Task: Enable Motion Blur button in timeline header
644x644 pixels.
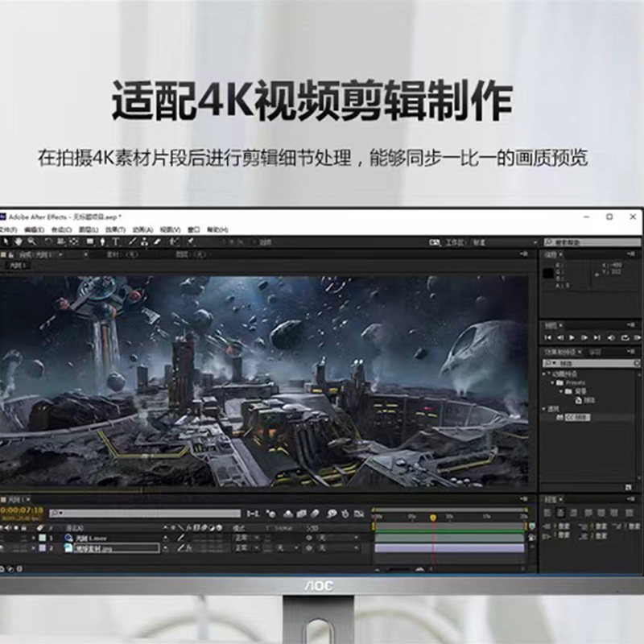Action: pos(315,514)
